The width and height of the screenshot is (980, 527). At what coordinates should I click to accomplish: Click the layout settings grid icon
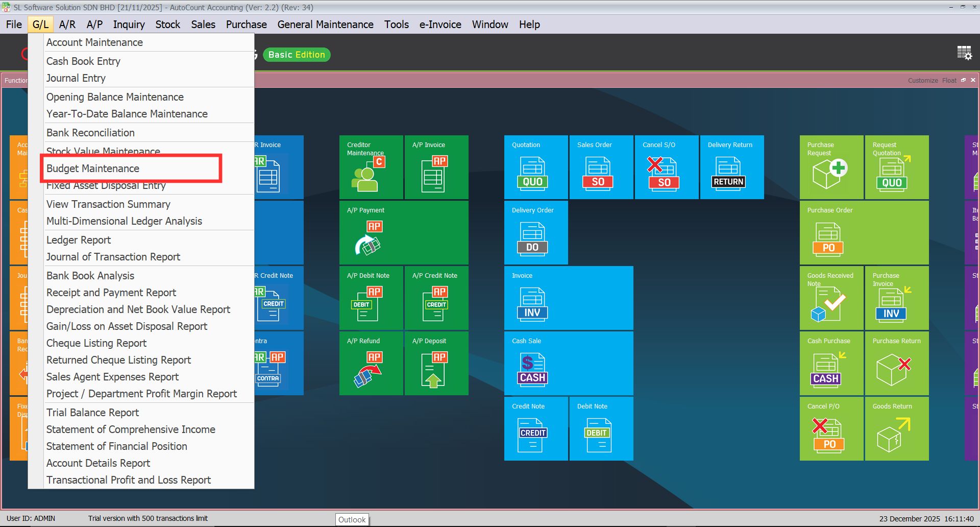tap(964, 53)
